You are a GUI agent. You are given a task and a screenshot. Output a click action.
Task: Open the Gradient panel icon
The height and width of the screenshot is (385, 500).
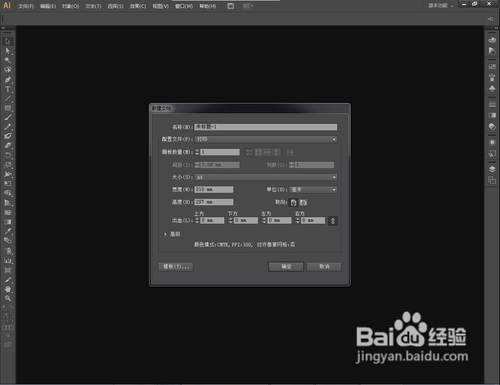tap(492, 115)
